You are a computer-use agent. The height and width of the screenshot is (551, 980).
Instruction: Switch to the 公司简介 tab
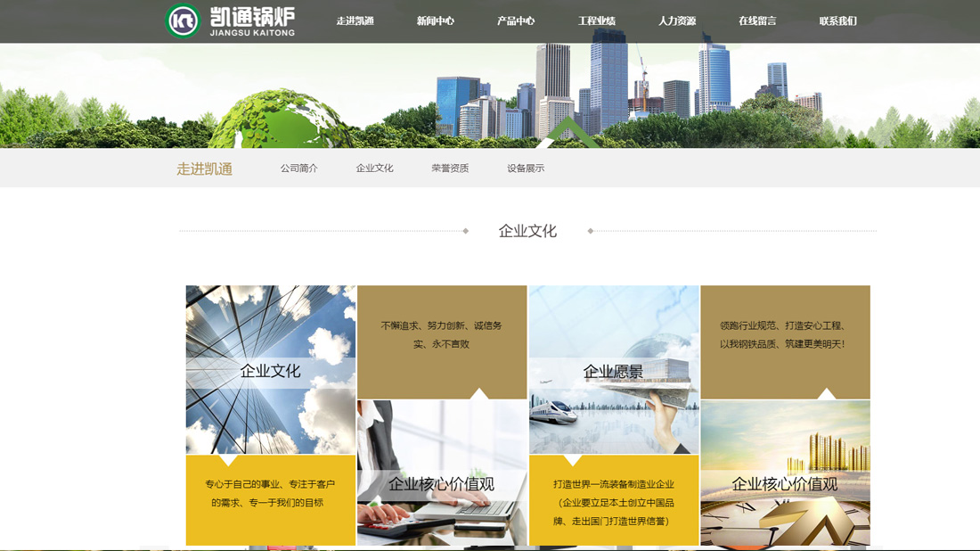299,168
